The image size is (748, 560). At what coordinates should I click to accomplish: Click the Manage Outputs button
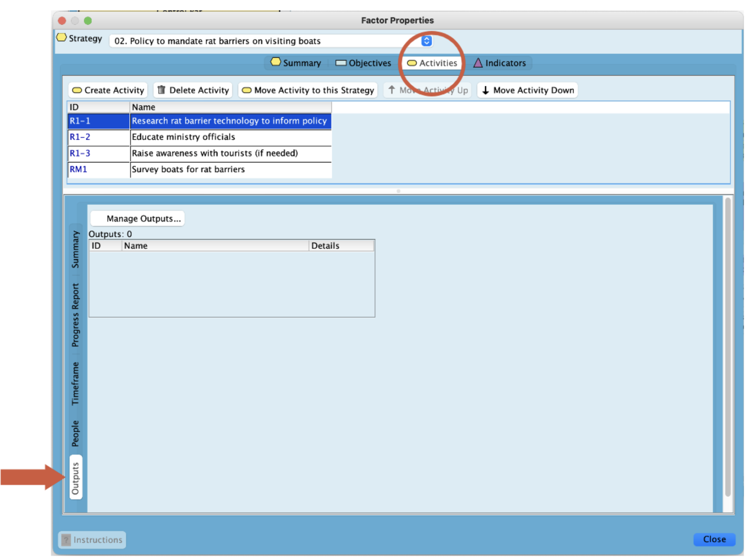[x=137, y=219]
